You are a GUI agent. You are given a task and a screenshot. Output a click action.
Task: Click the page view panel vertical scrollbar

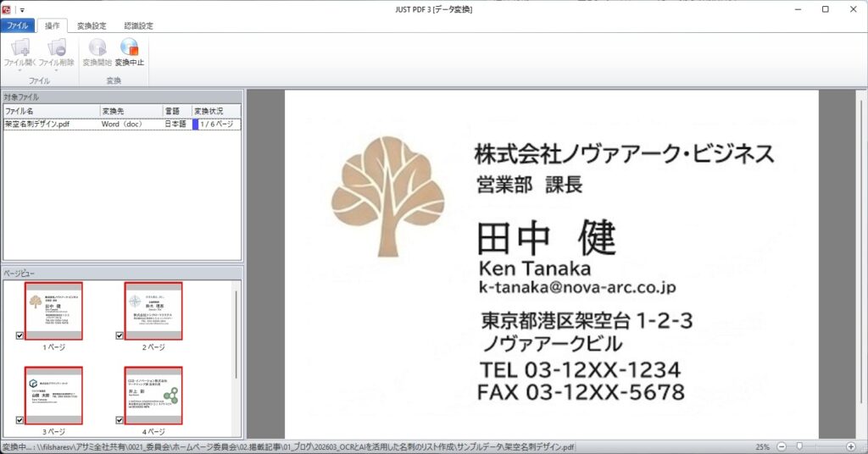click(x=236, y=334)
